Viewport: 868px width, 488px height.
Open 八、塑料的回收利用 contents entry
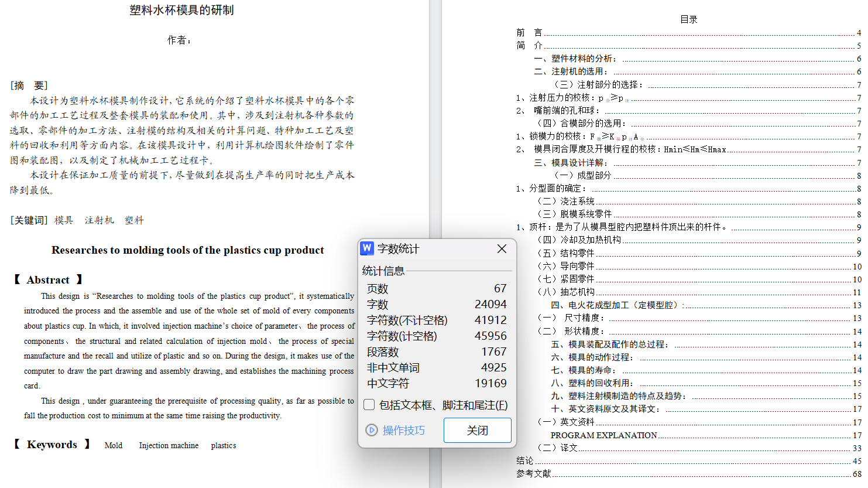coord(592,383)
